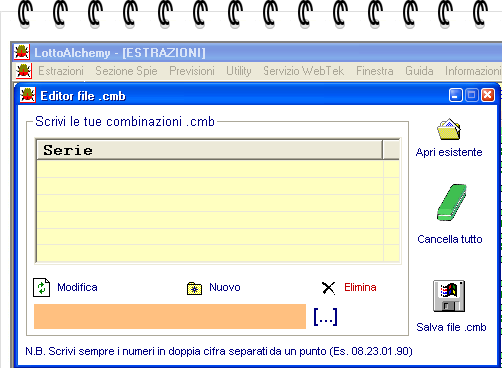The height and width of the screenshot is (368, 502).
Task: Click the orange combination input field
Action: 170,316
